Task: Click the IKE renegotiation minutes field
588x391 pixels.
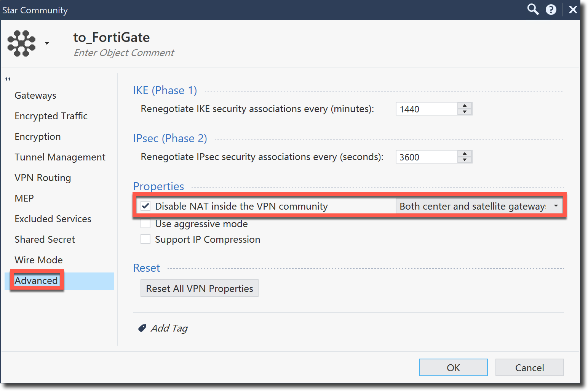Action: coord(427,109)
